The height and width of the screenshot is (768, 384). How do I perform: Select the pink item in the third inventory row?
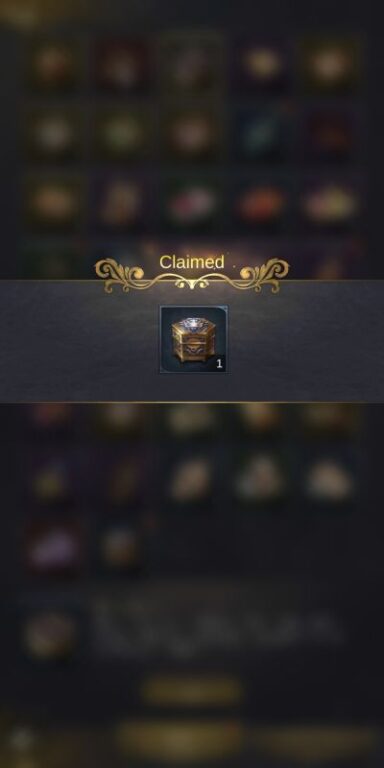click(x=192, y=203)
